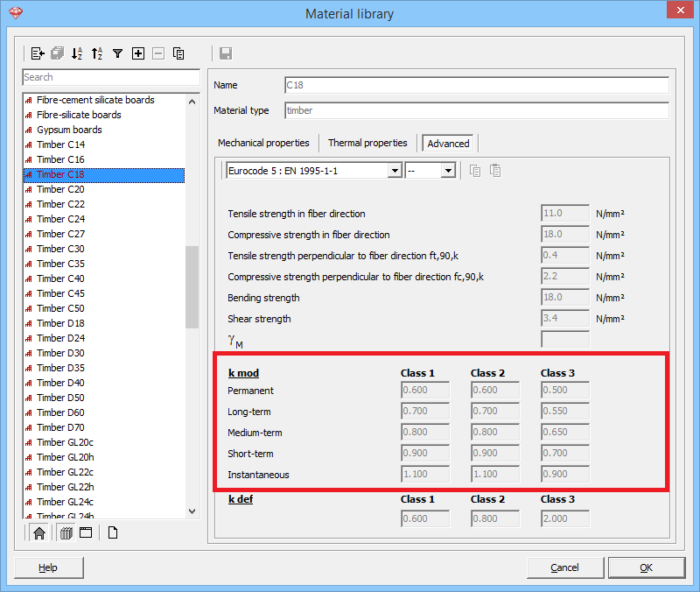Switch to the Mechanical properties tab
The image size is (700, 592).
pos(264,143)
